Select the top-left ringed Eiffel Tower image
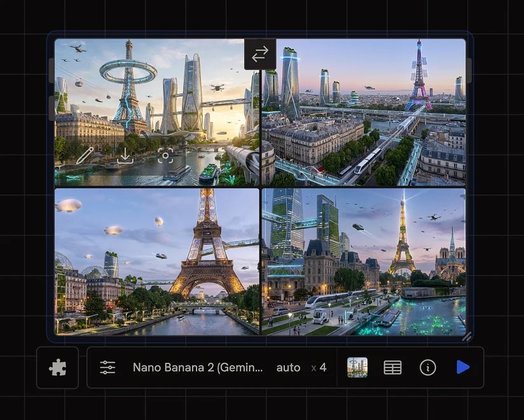The image size is (524, 420). pyautogui.click(x=156, y=112)
